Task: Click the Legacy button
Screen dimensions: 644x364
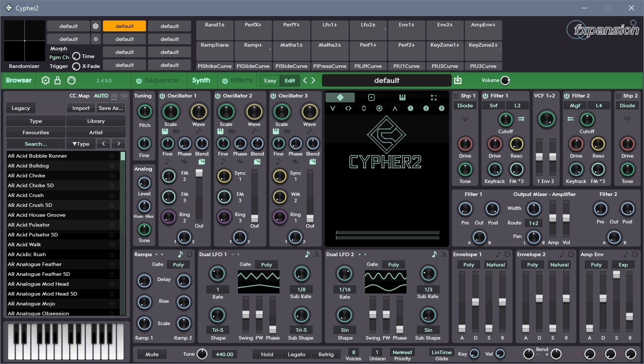Action: [x=21, y=108]
